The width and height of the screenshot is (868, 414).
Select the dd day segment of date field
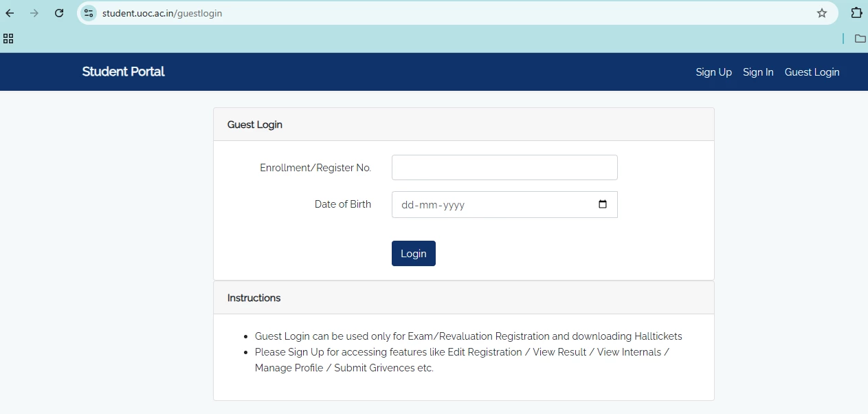coord(408,205)
